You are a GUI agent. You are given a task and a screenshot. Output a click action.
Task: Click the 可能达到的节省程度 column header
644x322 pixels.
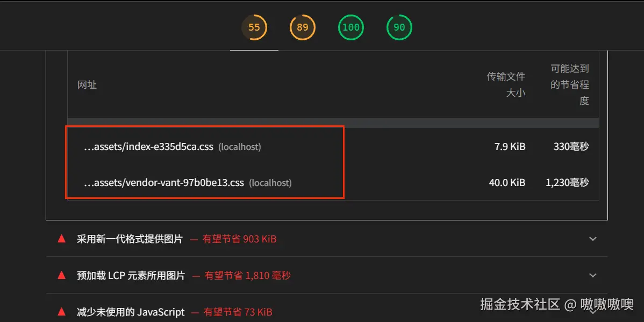tap(570, 84)
